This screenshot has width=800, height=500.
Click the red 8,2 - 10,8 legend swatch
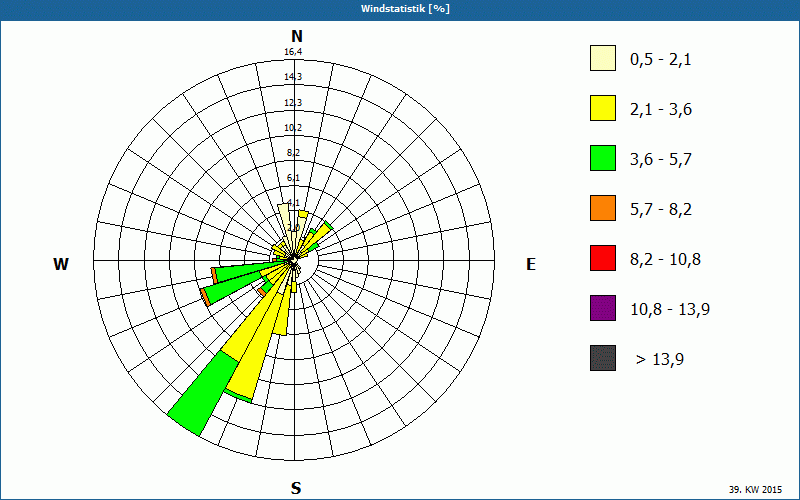603,258
